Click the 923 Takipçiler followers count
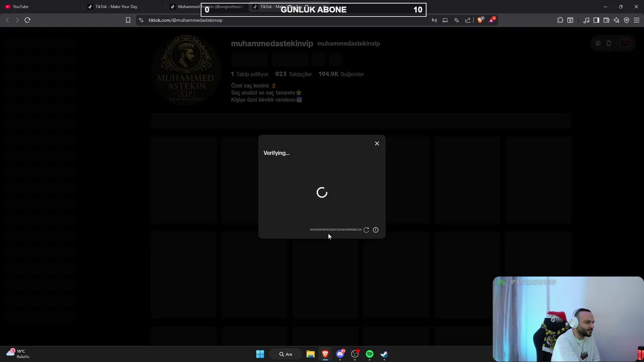Viewport: 644px width, 362px height. tap(293, 74)
